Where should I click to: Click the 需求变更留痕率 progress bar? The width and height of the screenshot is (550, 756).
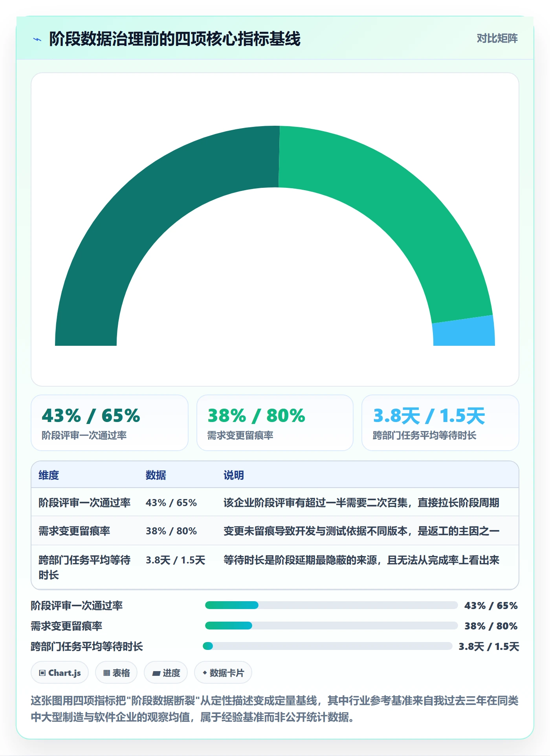pos(331,626)
